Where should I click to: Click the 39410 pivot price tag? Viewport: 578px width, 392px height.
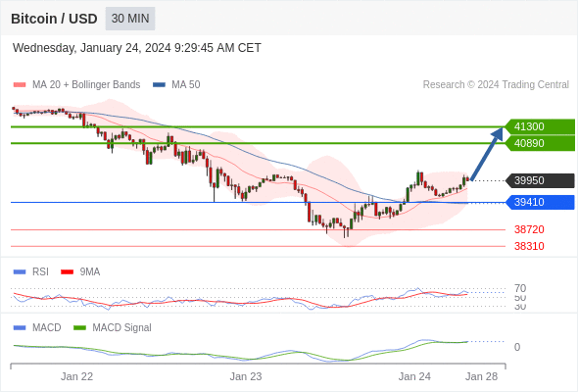coord(540,202)
